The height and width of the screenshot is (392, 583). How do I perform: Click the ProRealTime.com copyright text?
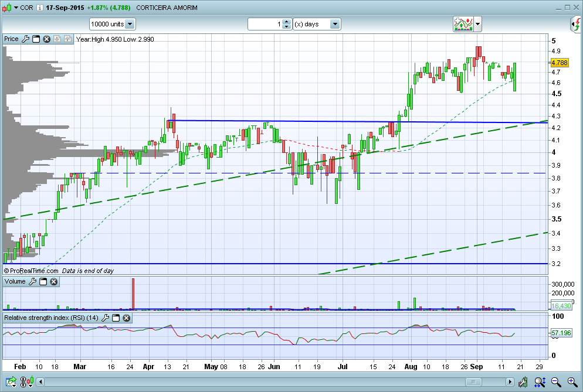(31, 271)
